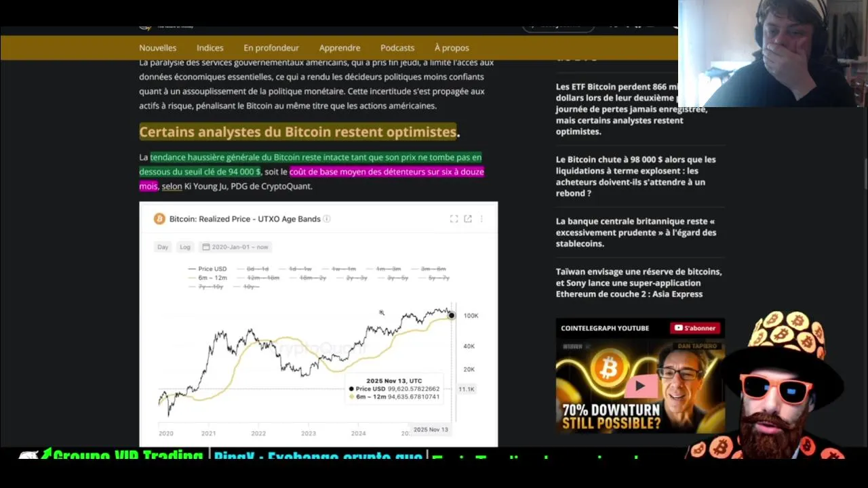Open the Nouvelles menu

point(157,47)
